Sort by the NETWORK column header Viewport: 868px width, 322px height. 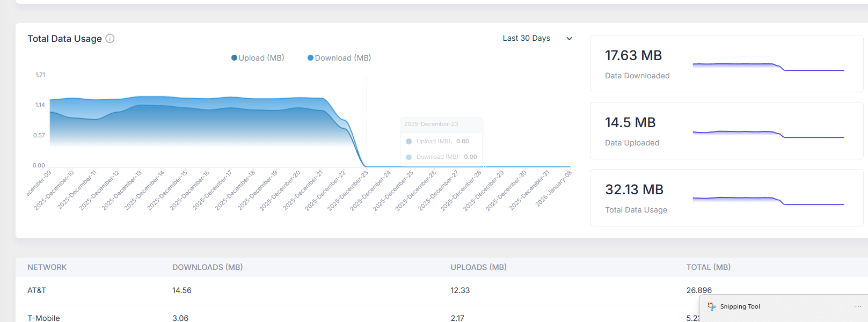tap(47, 267)
